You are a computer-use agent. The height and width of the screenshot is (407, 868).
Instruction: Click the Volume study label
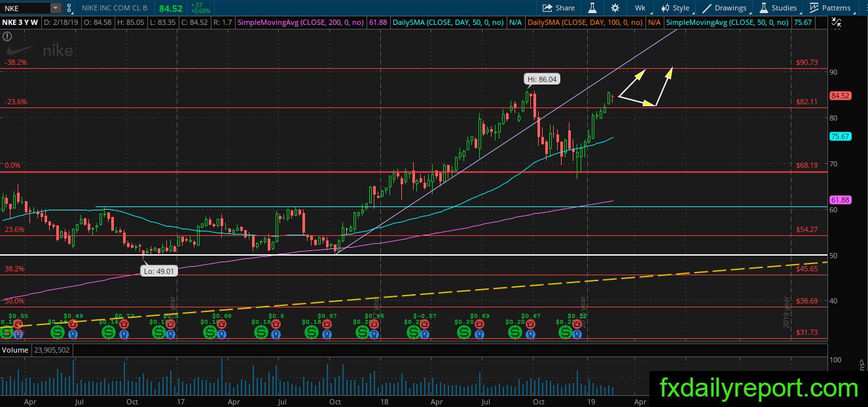pyautogui.click(x=15, y=350)
